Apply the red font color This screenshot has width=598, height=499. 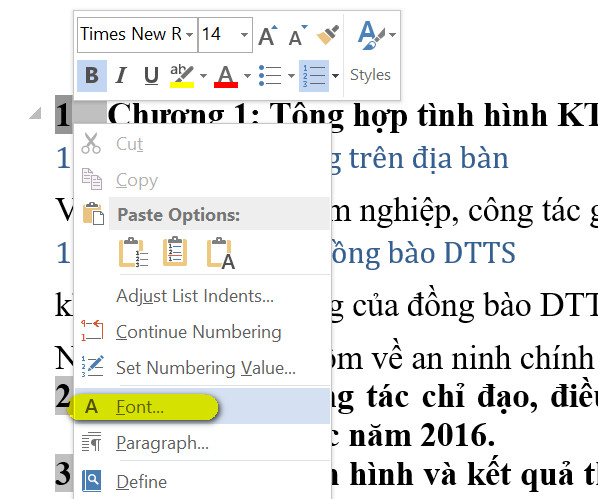226,76
